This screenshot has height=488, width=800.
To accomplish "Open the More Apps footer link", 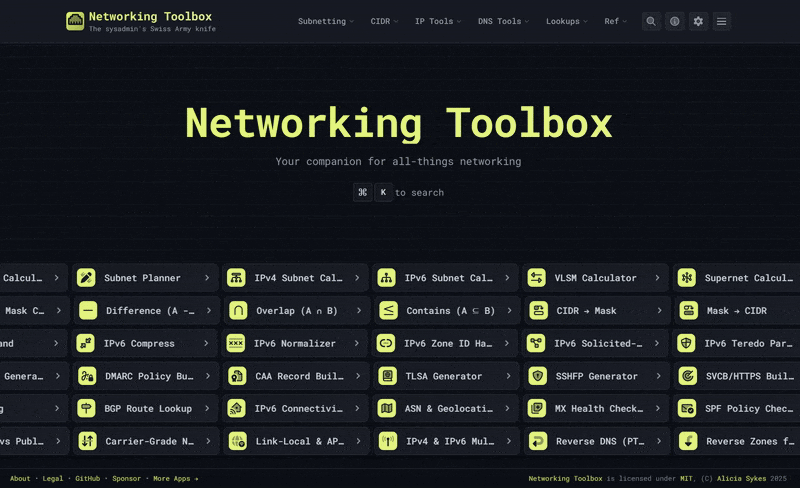I will coord(176,479).
